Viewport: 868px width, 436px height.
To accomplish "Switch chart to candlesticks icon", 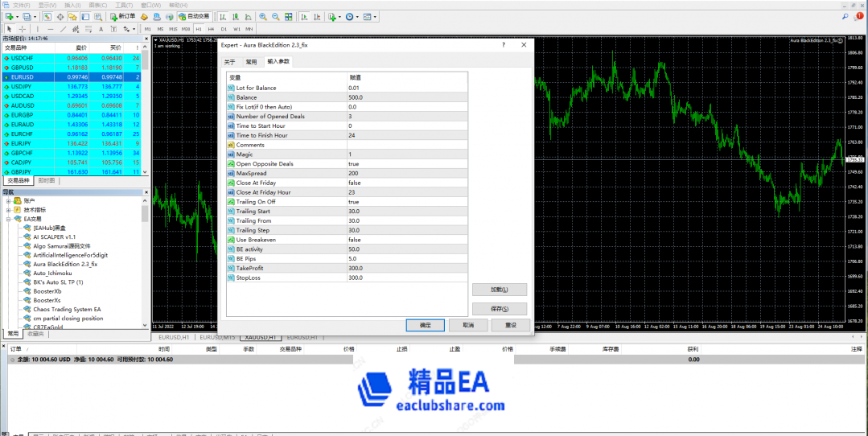I will pyautogui.click(x=235, y=17).
